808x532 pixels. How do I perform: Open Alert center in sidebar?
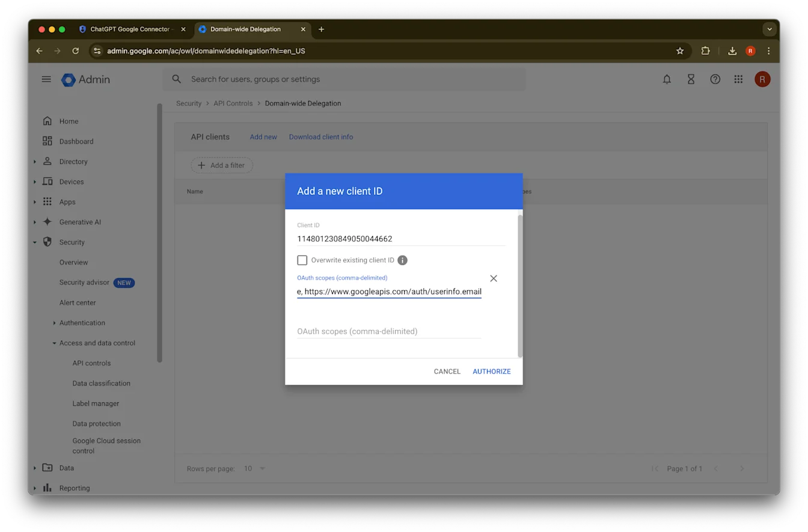pos(78,303)
